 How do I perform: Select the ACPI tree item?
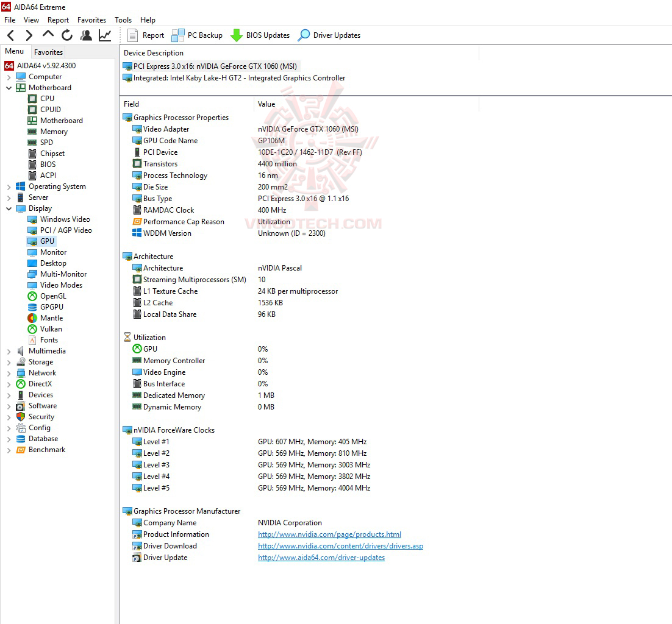(42, 175)
